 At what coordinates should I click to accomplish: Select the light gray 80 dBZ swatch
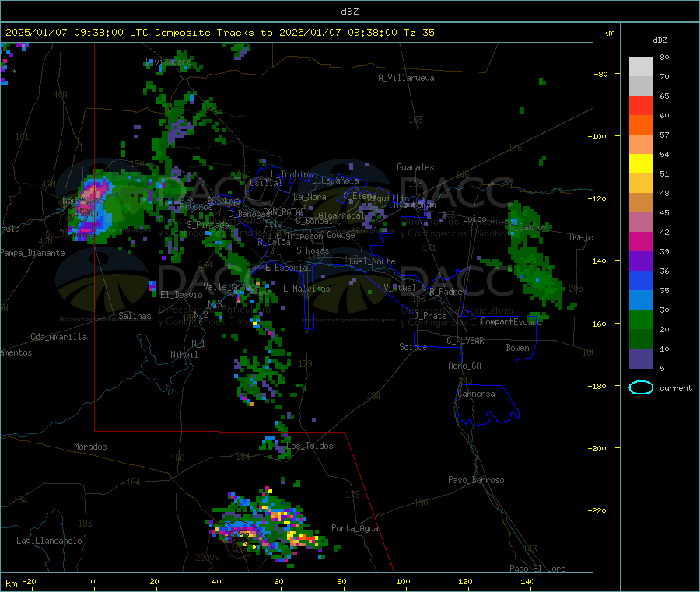(641, 67)
